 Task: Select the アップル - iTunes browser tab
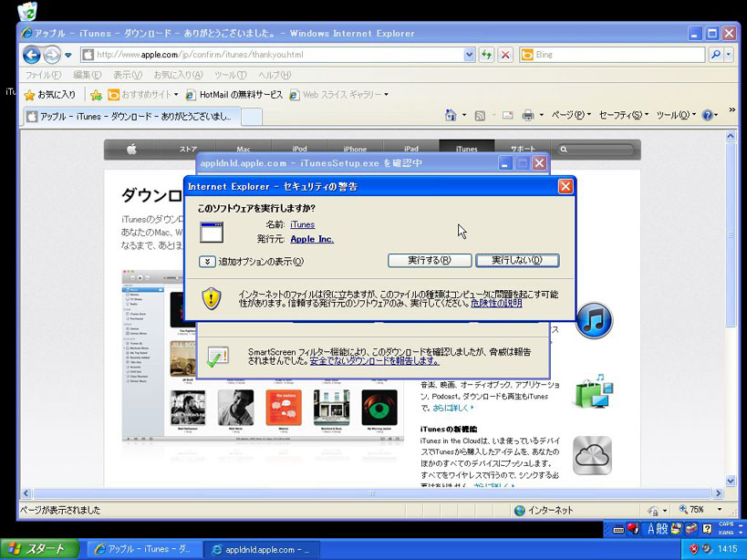pos(130,116)
